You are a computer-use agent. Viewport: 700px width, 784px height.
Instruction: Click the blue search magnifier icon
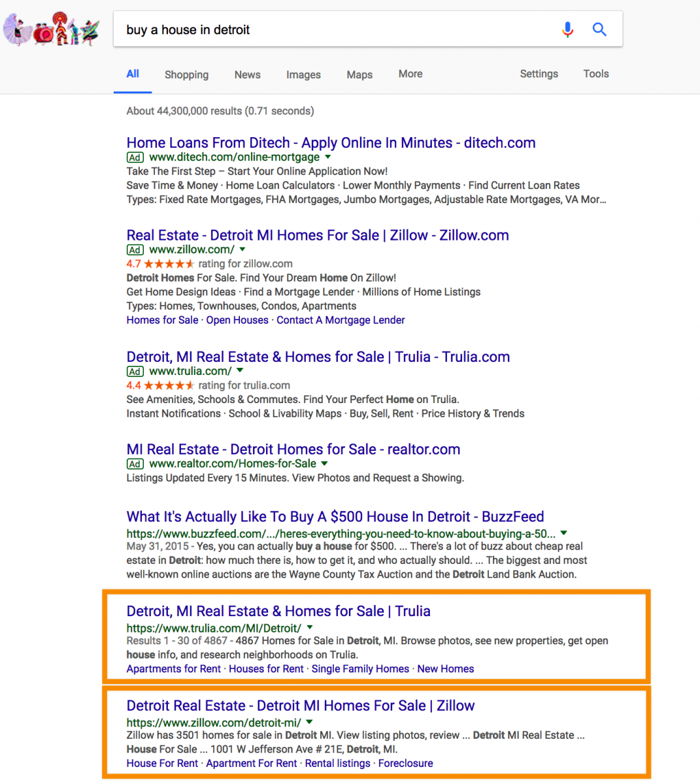(599, 29)
